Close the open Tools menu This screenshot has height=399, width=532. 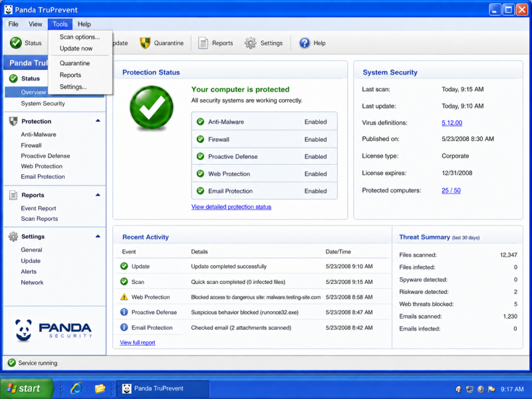(60, 24)
